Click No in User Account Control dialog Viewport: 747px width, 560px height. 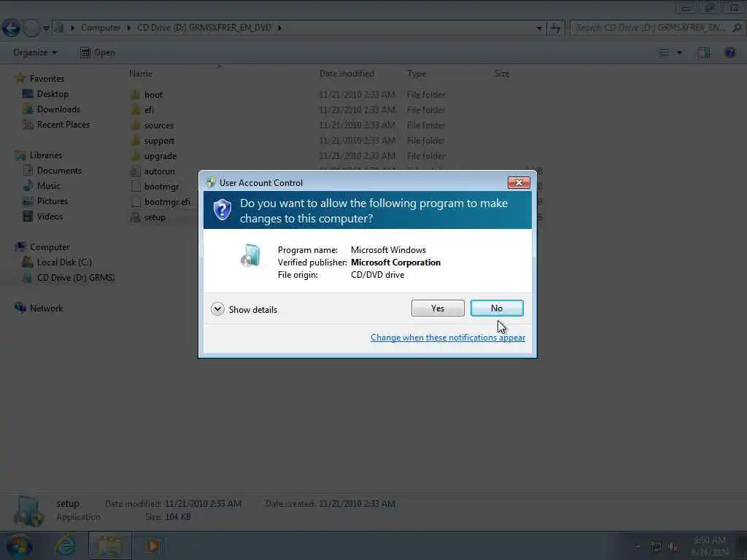click(496, 308)
